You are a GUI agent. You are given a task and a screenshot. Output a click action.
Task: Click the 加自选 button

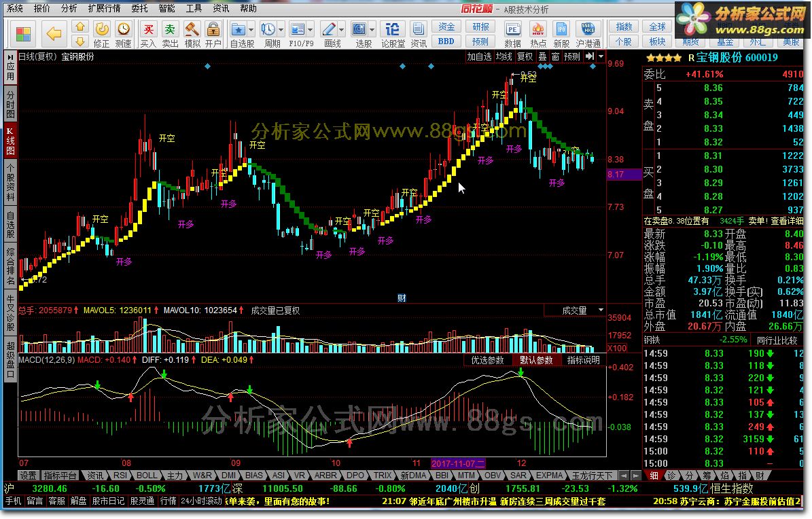(x=479, y=56)
